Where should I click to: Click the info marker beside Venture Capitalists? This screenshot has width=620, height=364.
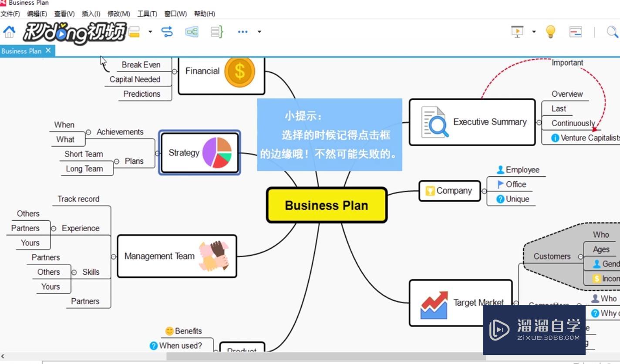(555, 138)
